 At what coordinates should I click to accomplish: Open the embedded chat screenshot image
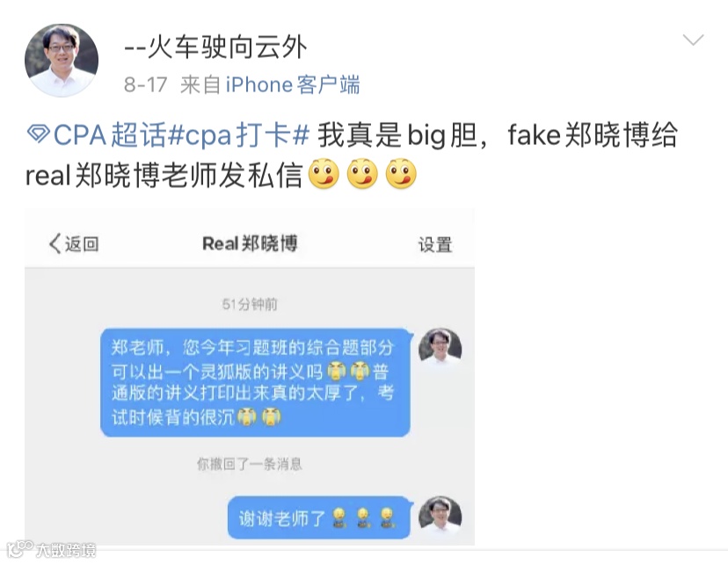250,377
